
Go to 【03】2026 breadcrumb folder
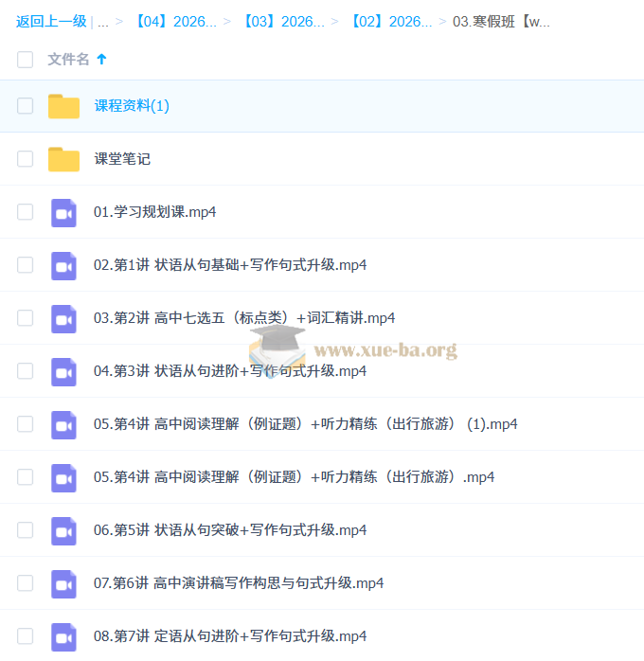(x=284, y=21)
